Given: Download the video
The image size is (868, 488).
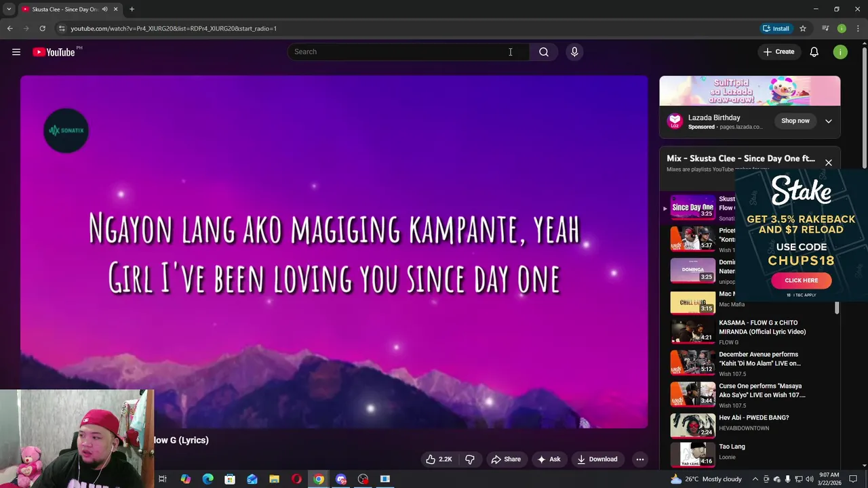Looking at the screenshot, I should coord(597,459).
